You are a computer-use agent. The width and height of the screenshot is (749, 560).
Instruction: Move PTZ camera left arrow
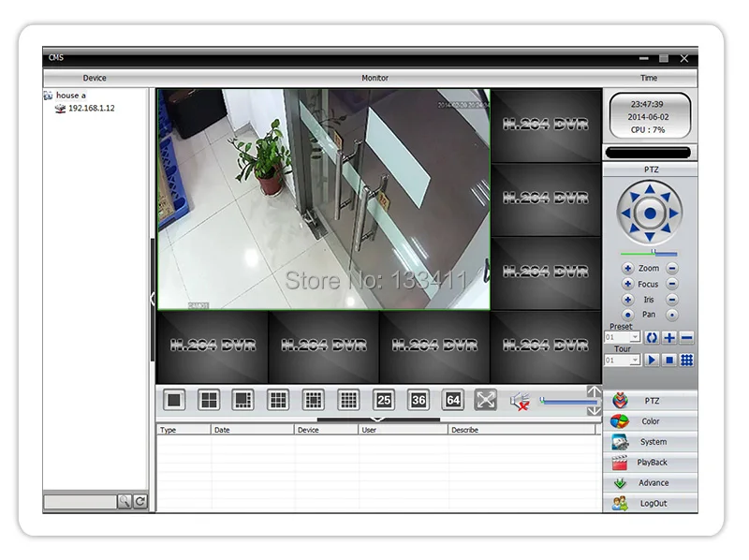pos(625,214)
